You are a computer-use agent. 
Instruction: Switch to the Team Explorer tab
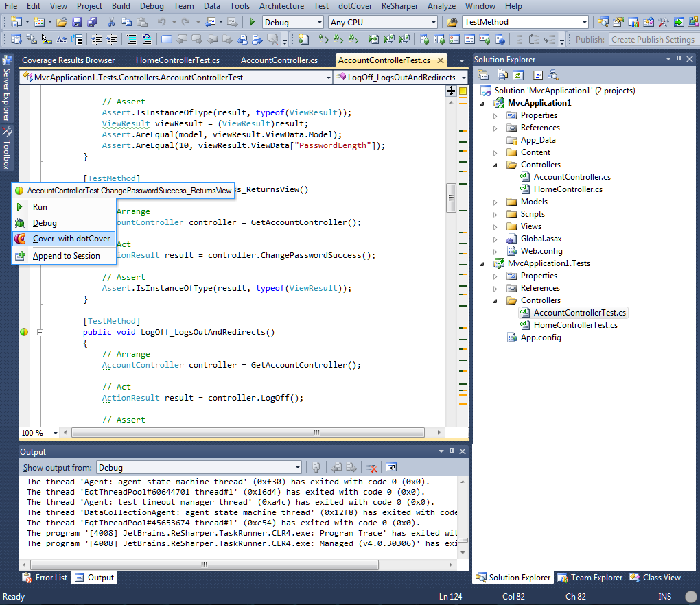[x=590, y=578]
